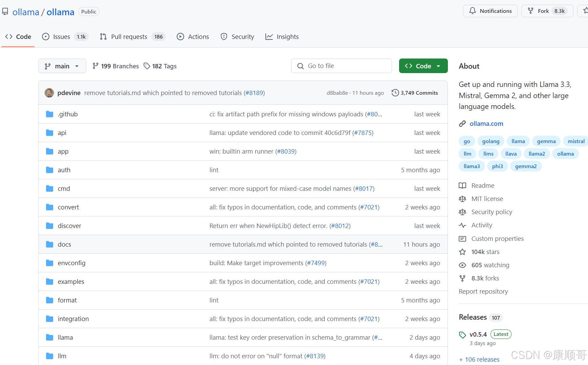
Task: Open commit link #7875 in api row
Action: 363,133
